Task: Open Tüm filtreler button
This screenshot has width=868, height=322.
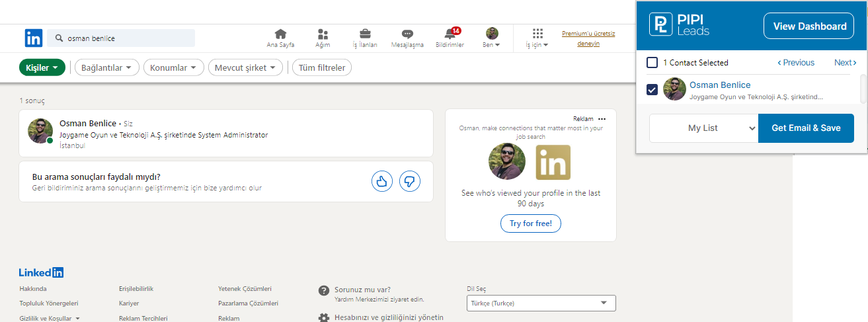Action: click(322, 67)
